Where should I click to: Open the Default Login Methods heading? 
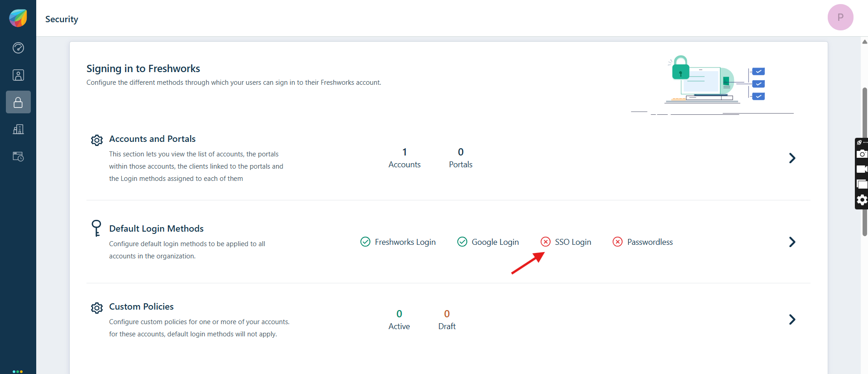tap(156, 228)
